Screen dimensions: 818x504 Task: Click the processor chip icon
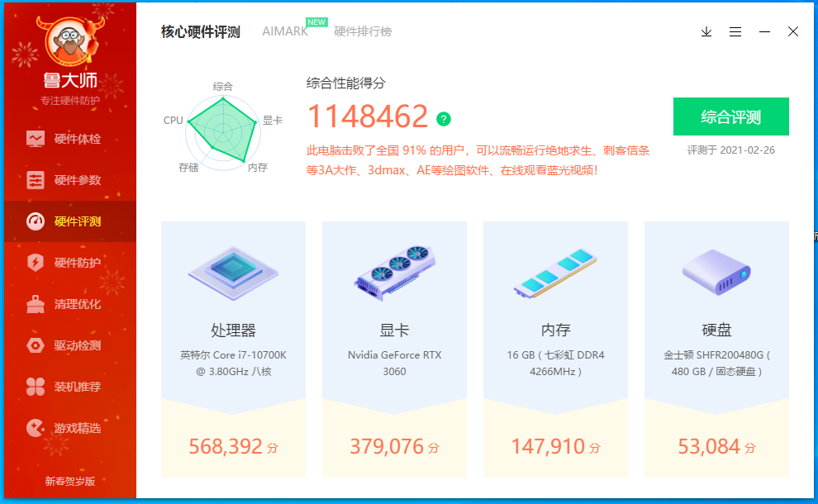click(x=233, y=273)
